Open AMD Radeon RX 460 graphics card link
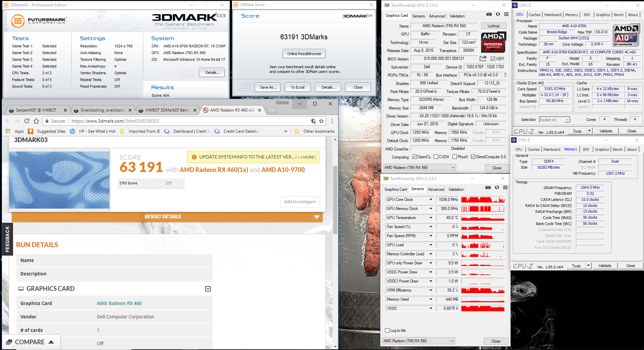644x350 pixels. 119,303
